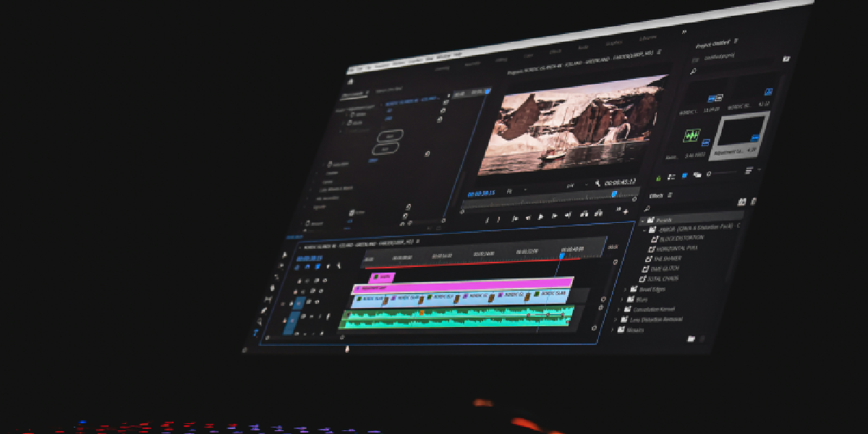Select the Selection tool in Tools panel

click(x=284, y=255)
